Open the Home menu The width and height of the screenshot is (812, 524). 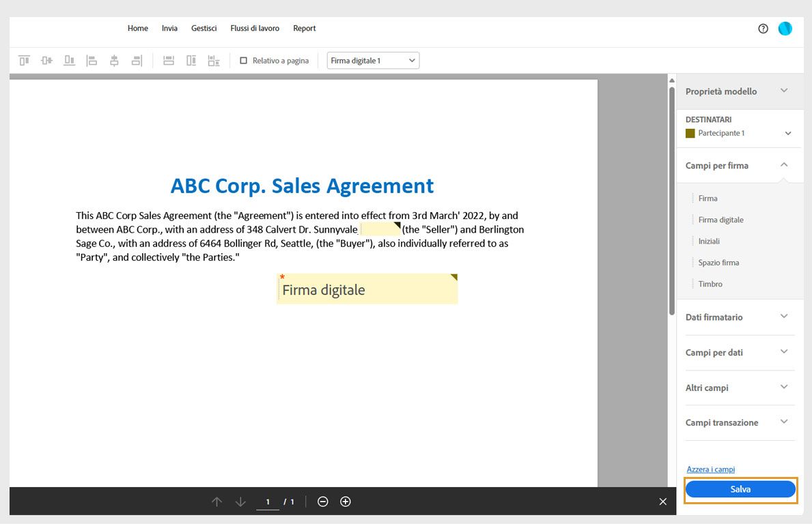click(138, 29)
